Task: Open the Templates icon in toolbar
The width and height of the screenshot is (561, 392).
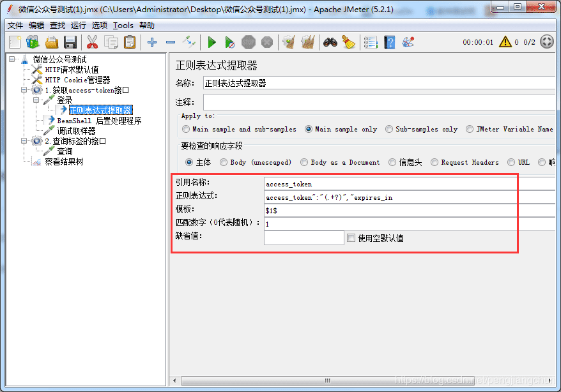Action: pos(33,42)
